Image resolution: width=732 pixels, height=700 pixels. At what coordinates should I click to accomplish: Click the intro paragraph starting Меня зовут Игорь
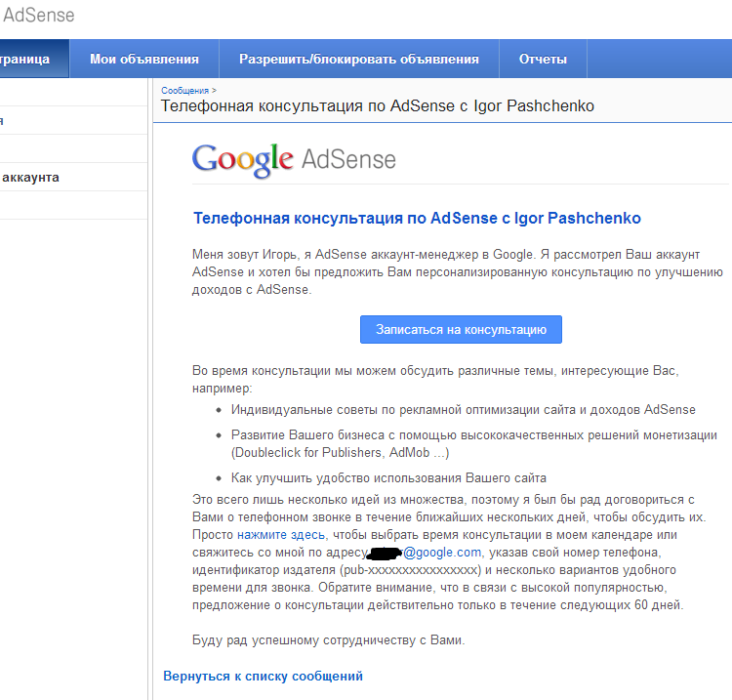(x=458, y=271)
